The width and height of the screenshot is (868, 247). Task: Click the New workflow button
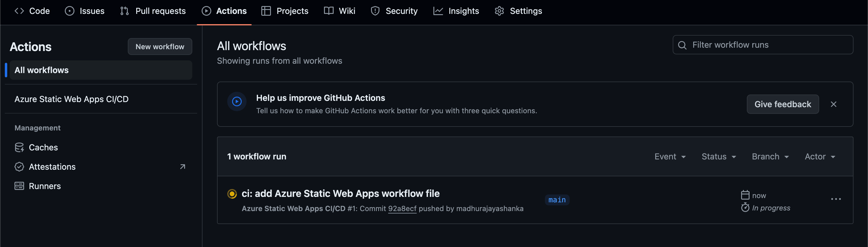coord(160,47)
